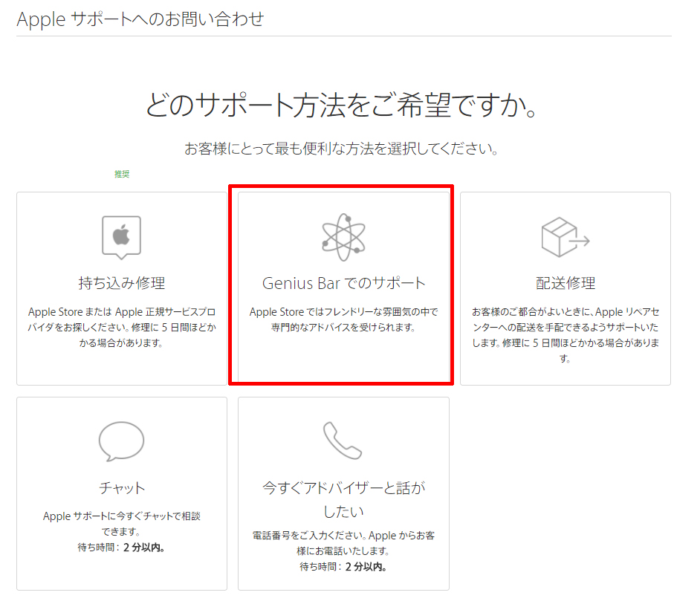Image resolution: width=700 pixels, height=604 pixels.
Task: Select the 持ち込み修理 heading
Action: 121,283
